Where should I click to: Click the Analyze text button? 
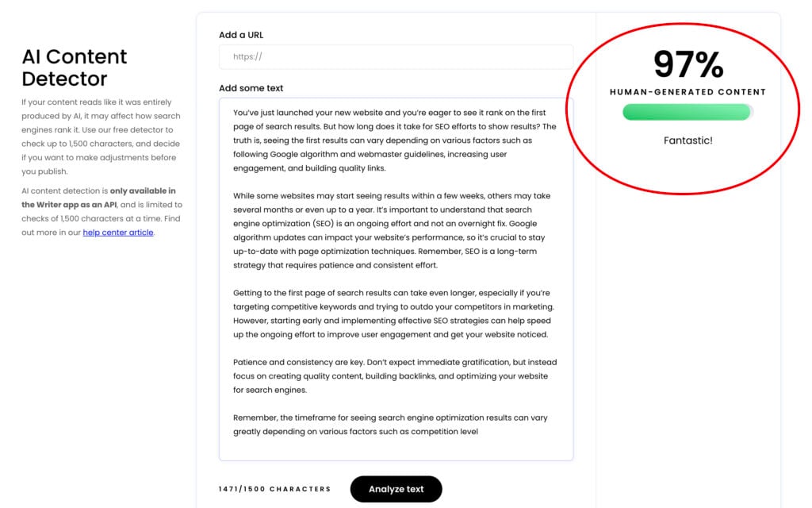pos(396,489)
